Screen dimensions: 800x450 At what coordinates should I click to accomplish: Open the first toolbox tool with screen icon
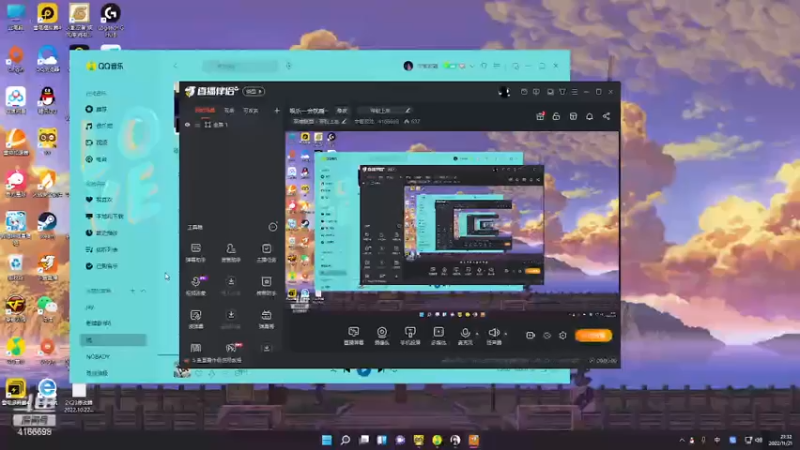click(x=195, y=252)
